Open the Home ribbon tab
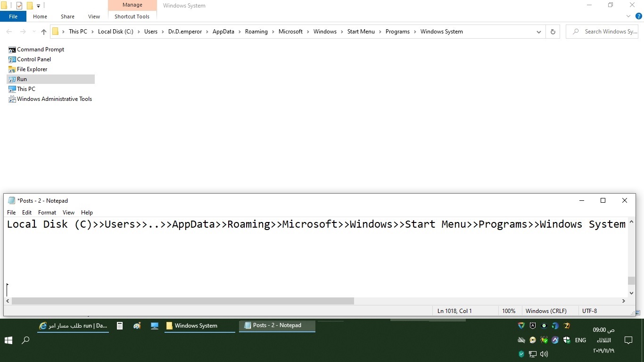This screenshot has height=362, width=644. [x=40, y=16]
